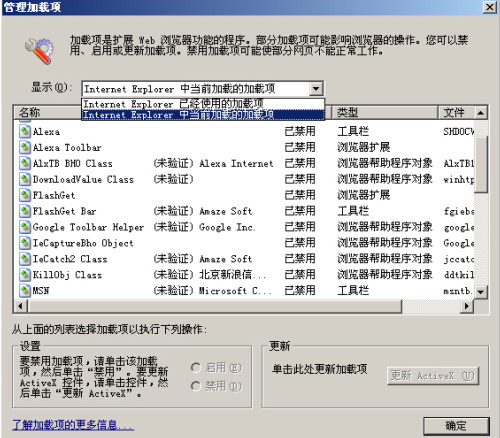Click the Google Toolbar Helper icon

point(25,227)
